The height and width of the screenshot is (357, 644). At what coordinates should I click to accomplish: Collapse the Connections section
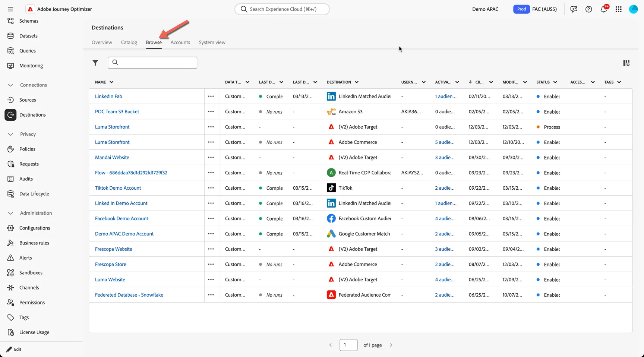10,85
